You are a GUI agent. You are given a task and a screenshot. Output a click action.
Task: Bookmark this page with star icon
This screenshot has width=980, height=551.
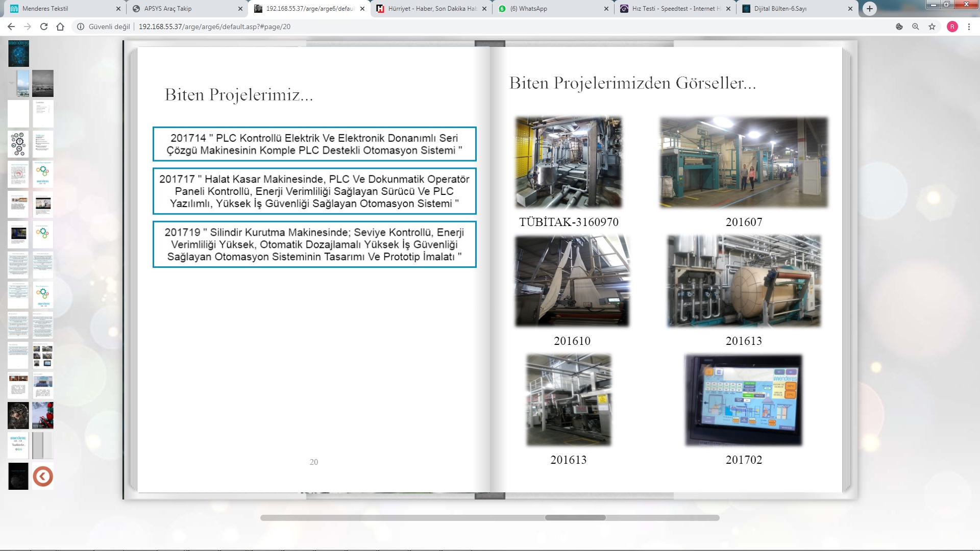coord(932,27)
